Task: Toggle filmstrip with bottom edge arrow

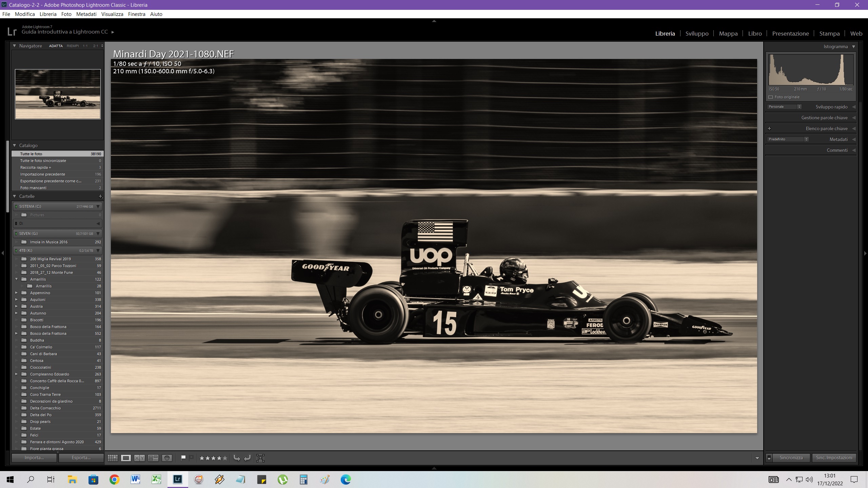Action: click(x=434, y=468)
